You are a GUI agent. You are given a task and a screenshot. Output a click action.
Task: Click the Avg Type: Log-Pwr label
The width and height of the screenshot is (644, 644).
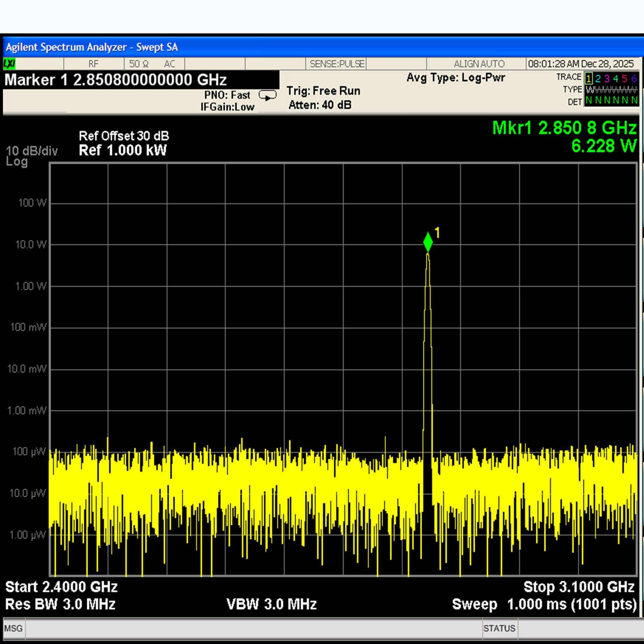pos(456,78)
